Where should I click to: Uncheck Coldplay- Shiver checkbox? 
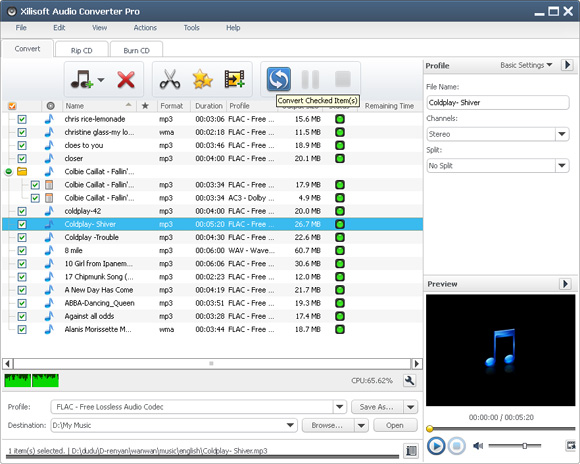22,224
